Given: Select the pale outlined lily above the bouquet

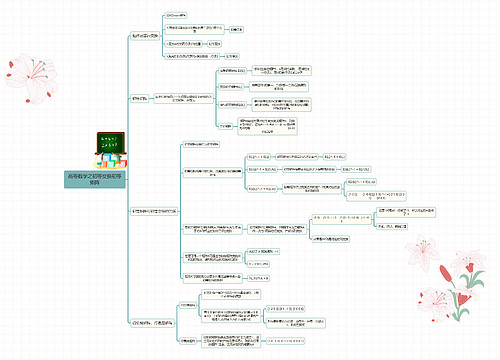Looking at the screenshot, I should click(x=422, y=252).
